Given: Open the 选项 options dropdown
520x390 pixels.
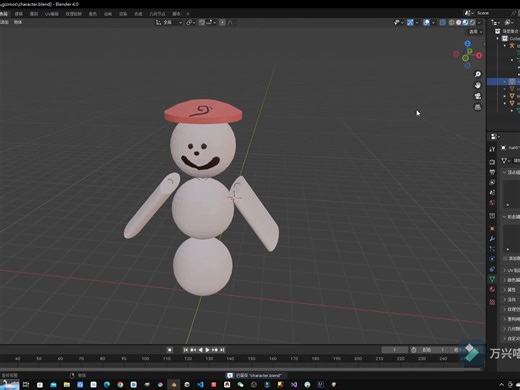Looking at the screenshot, I should (x=476, y=32).
